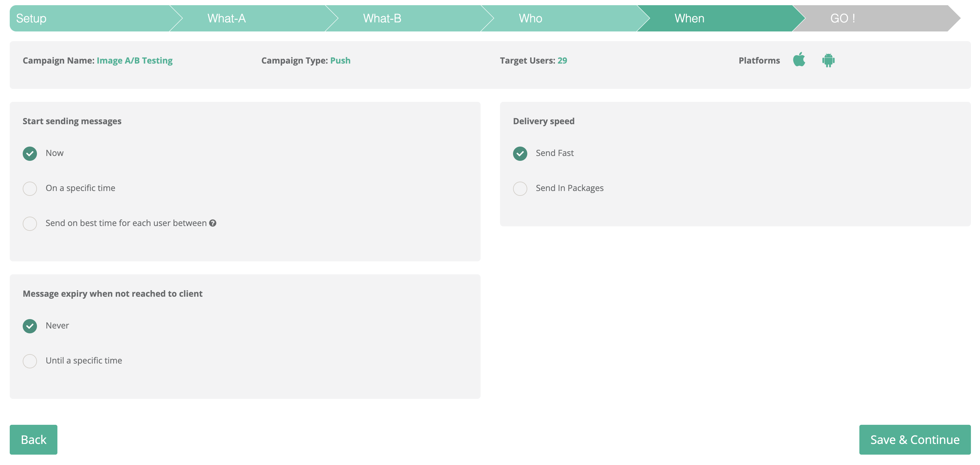Choose On a specific time option
The image size is (980, 465).
click(x=30, y=188)
